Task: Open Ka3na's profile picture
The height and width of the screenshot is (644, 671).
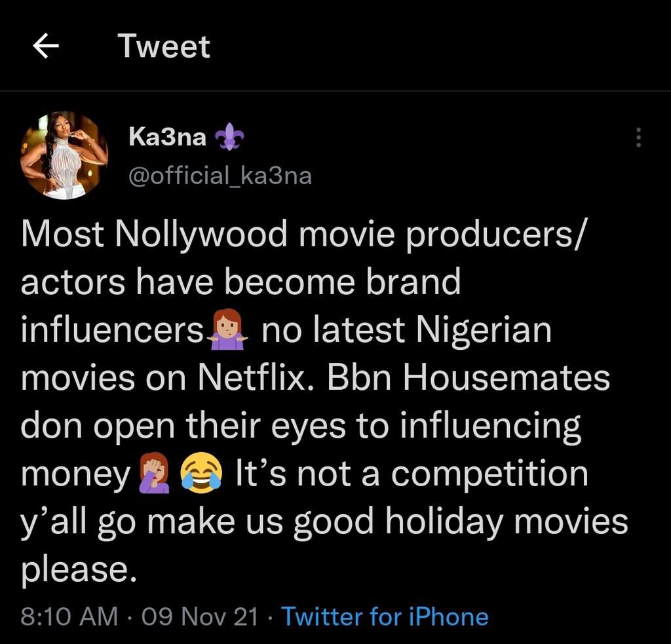Action: (x=64, y=155)
